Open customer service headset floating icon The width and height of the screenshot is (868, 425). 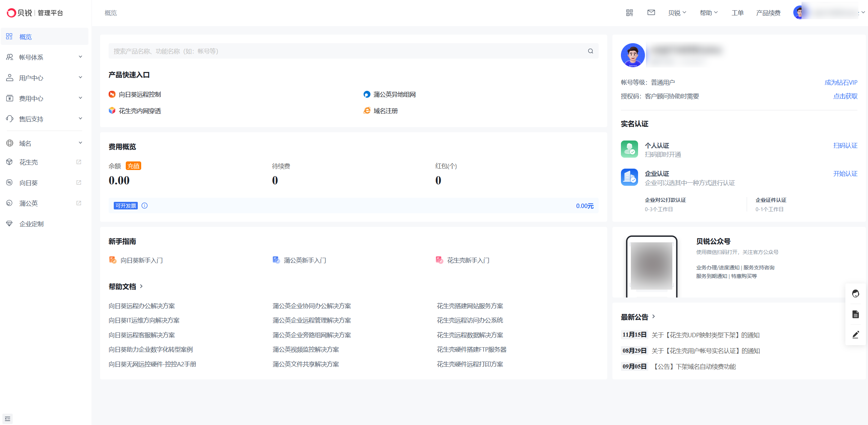pyautogui.click(x=855, y=294)
